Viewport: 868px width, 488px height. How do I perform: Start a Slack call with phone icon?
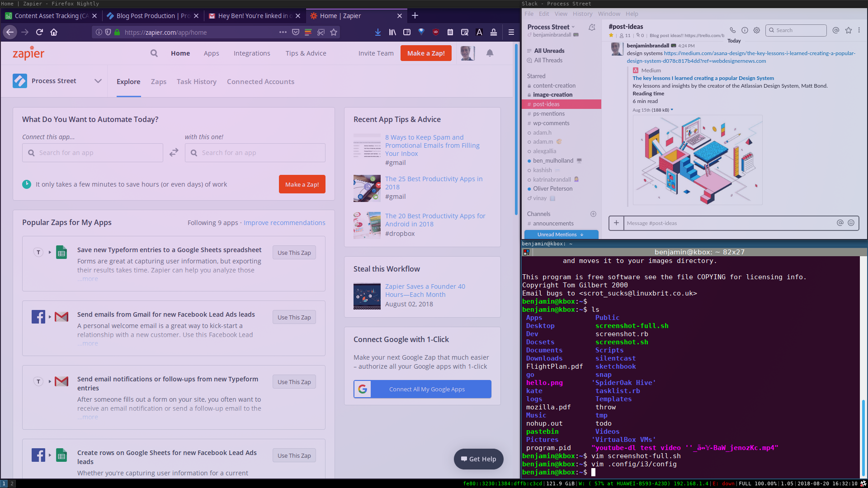coord(732,30)
